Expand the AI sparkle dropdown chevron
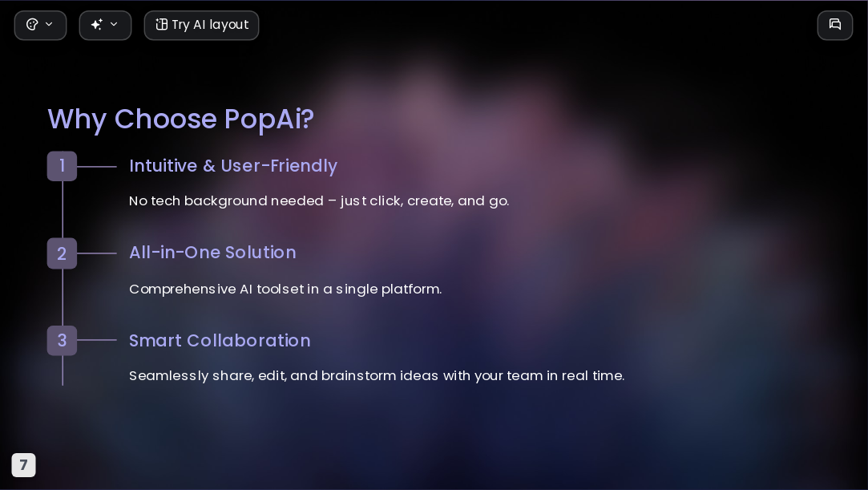The image size is (868, 490). coord(114,24)
